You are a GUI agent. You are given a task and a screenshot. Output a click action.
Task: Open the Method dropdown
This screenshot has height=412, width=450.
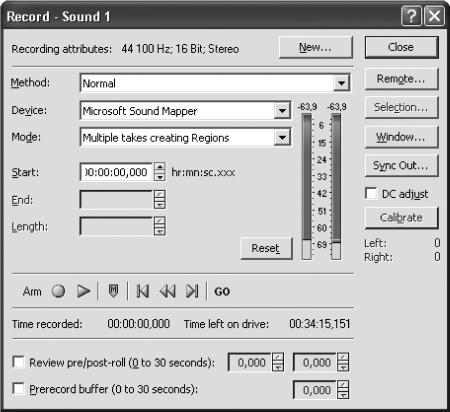[341, 83]
